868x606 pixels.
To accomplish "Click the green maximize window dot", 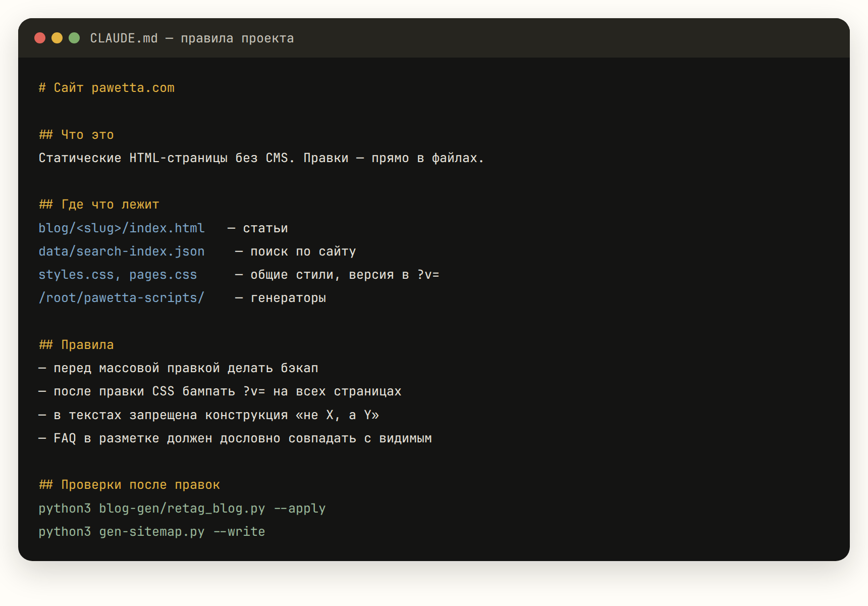I will [74, 38].
